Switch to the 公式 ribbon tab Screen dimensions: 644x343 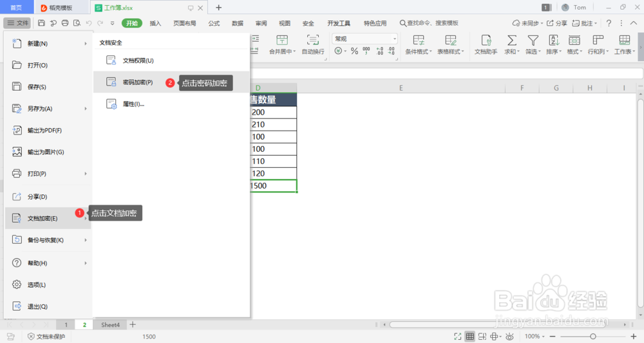214,23
